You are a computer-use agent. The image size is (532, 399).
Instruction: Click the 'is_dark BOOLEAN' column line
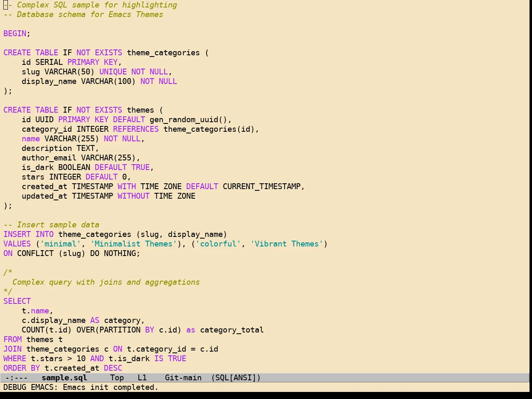[x=88, y=167]
